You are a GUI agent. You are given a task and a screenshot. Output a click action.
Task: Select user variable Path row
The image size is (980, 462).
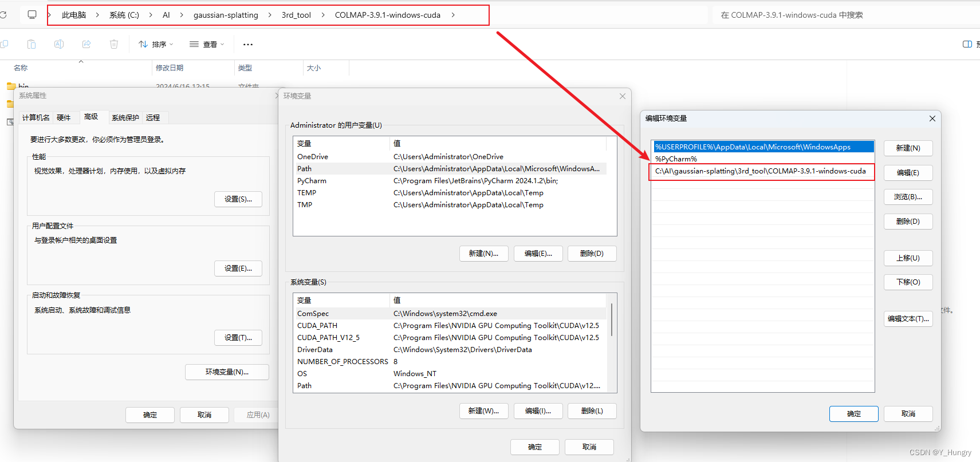tap(450, 168)
